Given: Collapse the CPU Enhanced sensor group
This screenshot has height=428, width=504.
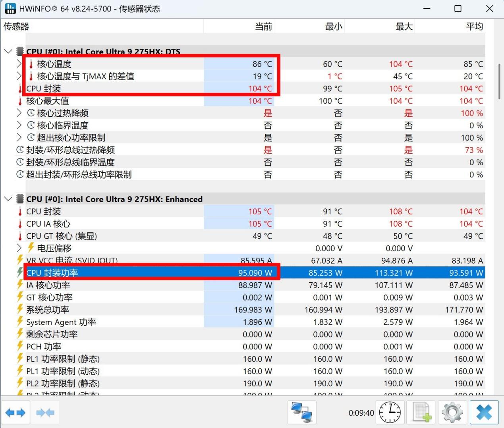Looking at the screenshot, I should click(8, 199).
